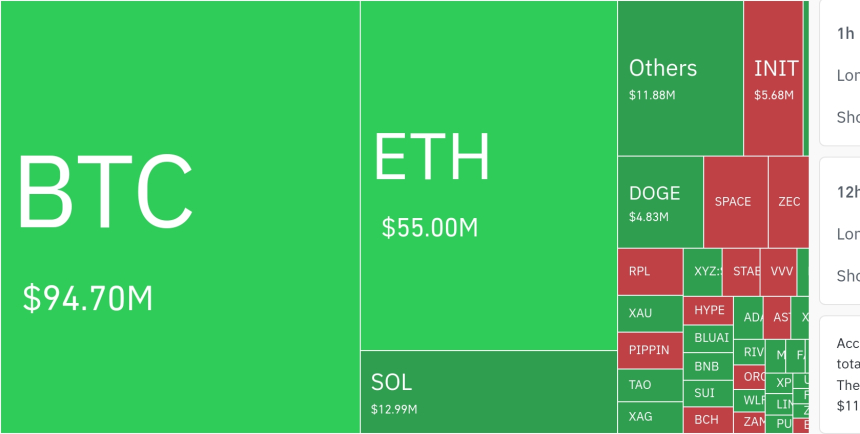The height and width of the screenshot is (434, 860).
Task: Open the BLUAI tile
Action: [x=709, y=338]
